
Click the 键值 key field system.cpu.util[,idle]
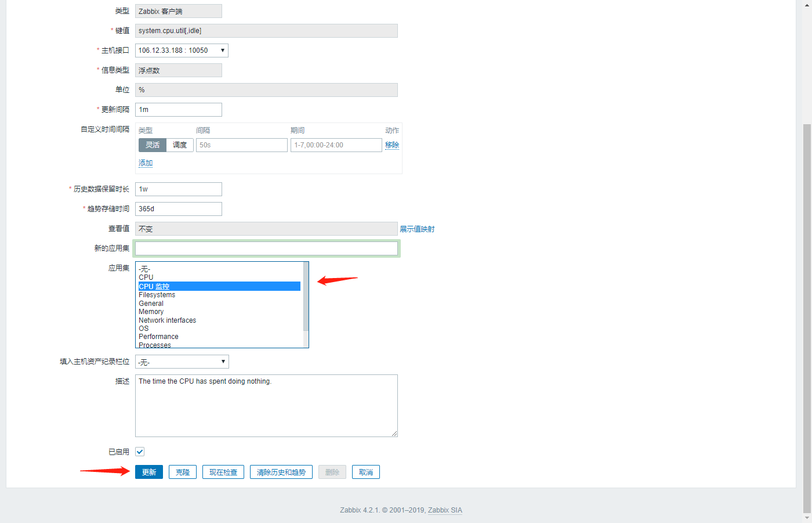[266, 31]
